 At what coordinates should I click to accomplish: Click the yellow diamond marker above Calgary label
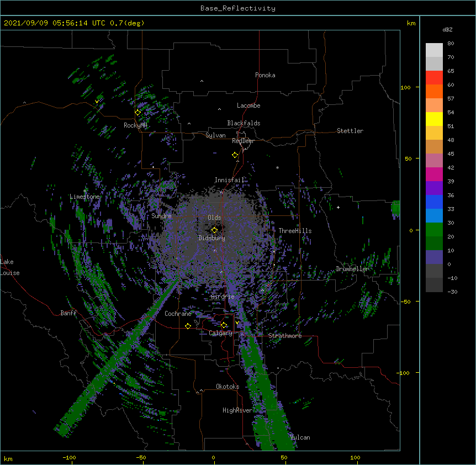tap(224, 325)
